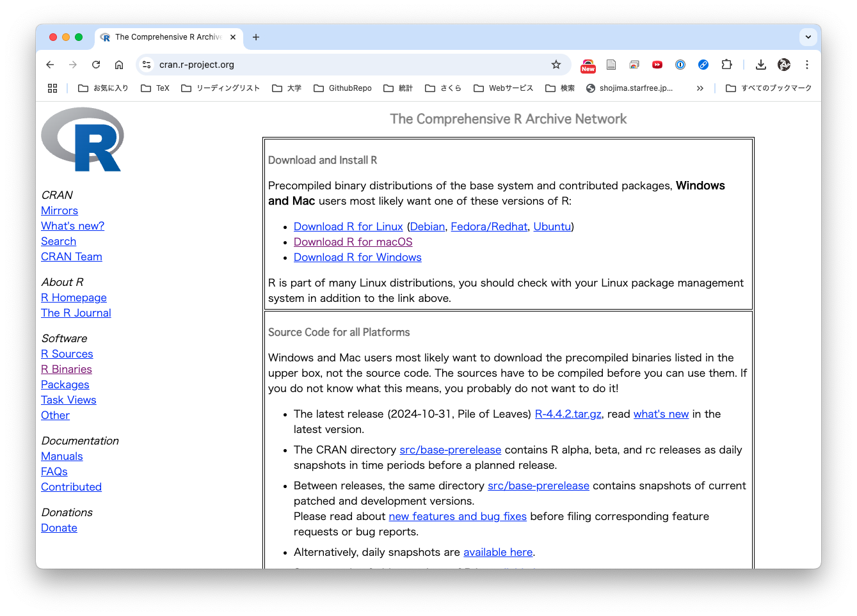
Task: Expand the tab search dropdown arrow
Action: click(x=808, y=37)
